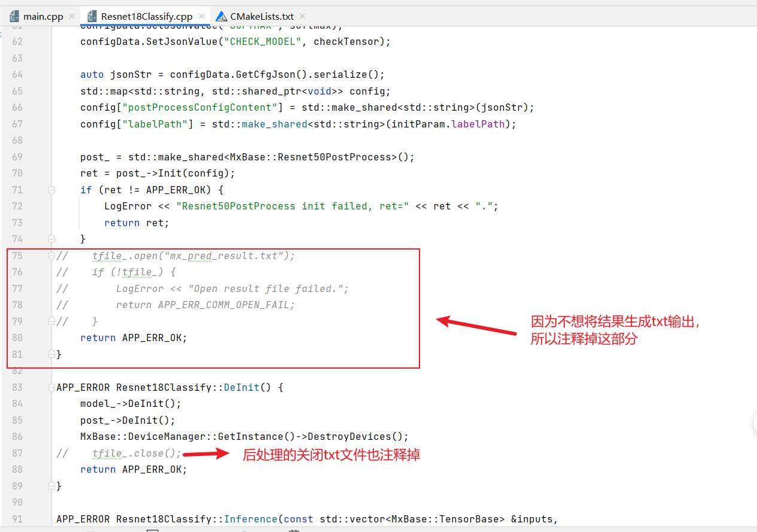
Task: Toggle fold marker at line 79
Action: click(51, 321)
